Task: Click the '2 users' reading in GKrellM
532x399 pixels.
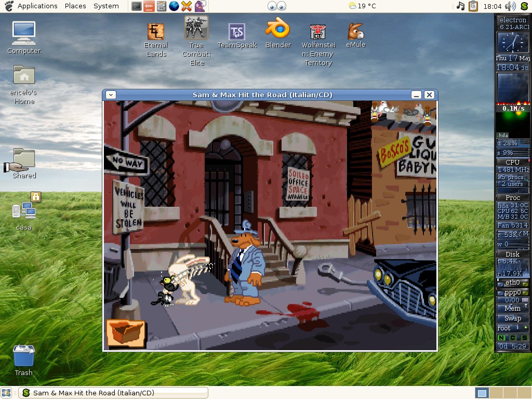Action: [512, 184]
